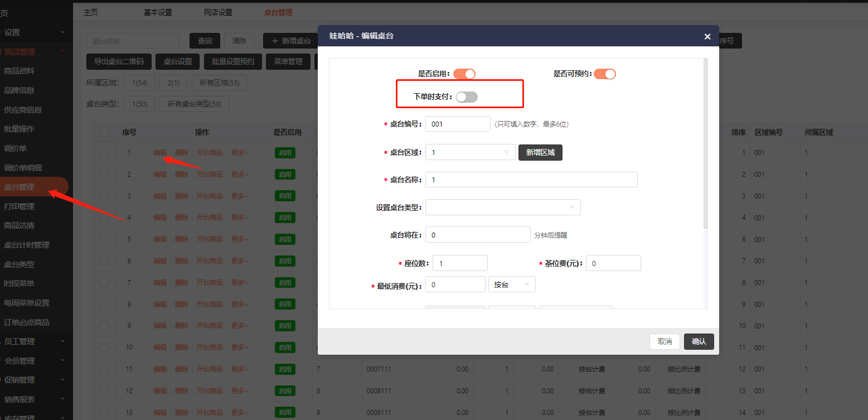Open the 按台 minimum consumption dropdown
Screen dimensions: 868x420
[511, 284]
